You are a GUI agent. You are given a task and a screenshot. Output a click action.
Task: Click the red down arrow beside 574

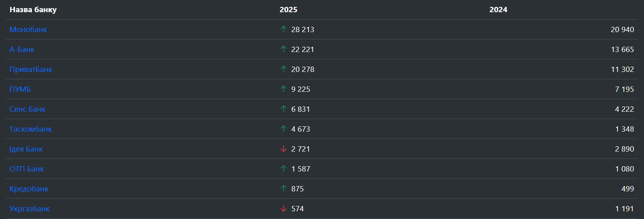(x=284, y=209)
